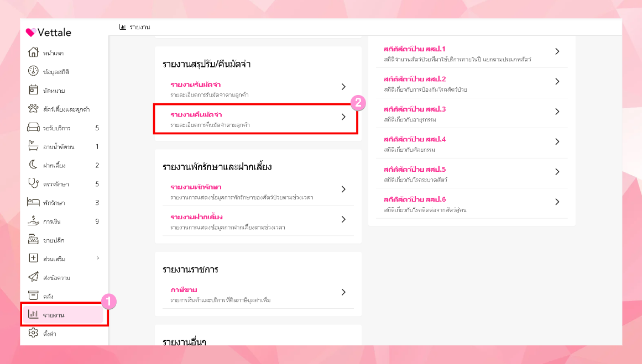The height and width of the screenshot is (364, 642).
Task: Select หน้าแรก menu label
Action: pos(53,53)
